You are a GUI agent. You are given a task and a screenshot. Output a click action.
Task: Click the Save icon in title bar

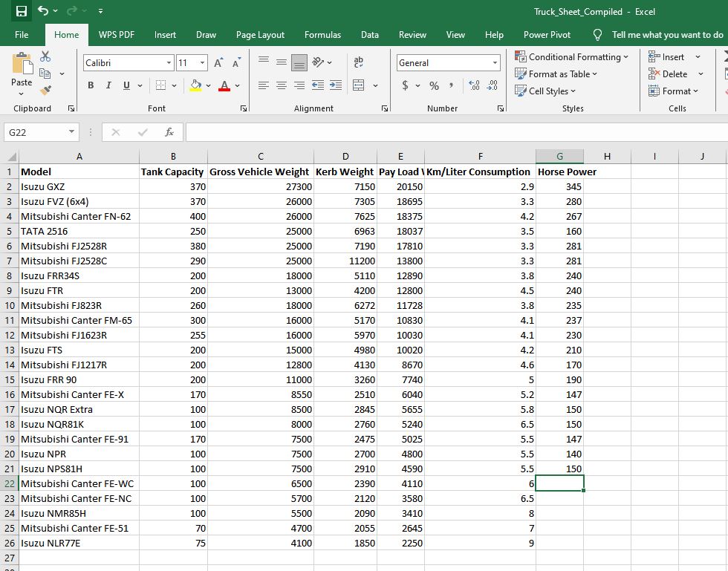click(22, 11)
